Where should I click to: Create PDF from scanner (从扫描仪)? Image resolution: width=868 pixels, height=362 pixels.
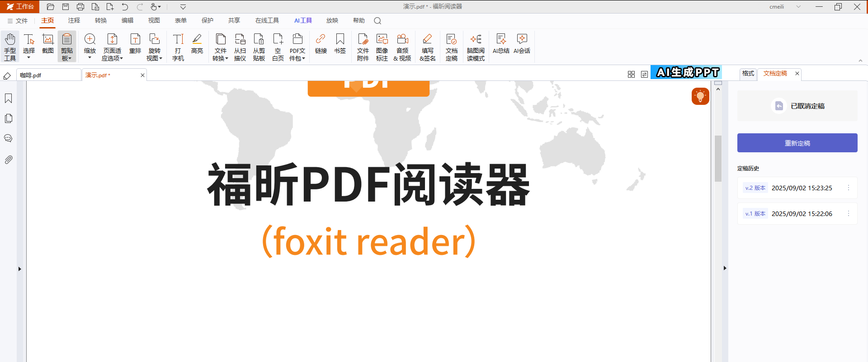pyautogui.click(x=240, y=47)
